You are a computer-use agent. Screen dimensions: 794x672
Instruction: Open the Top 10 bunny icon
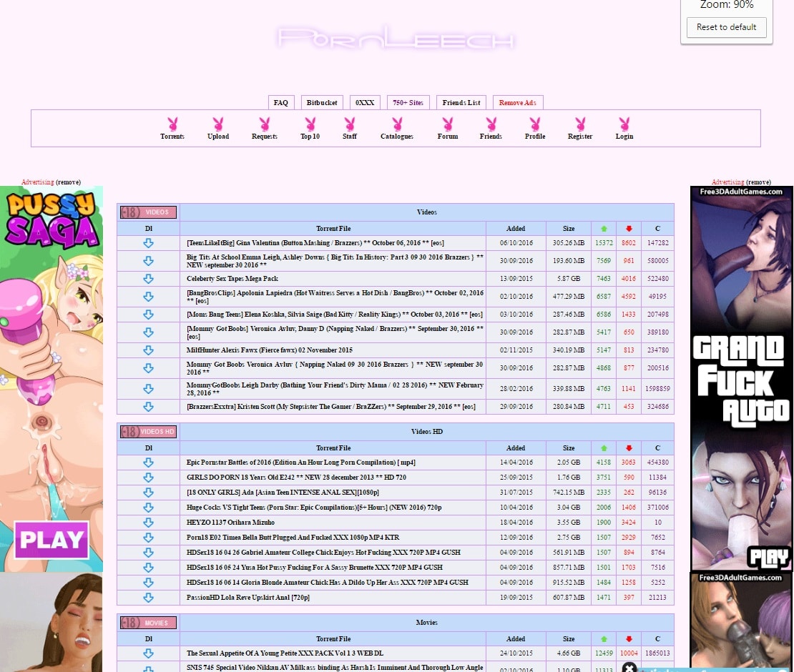coord(310,124)
